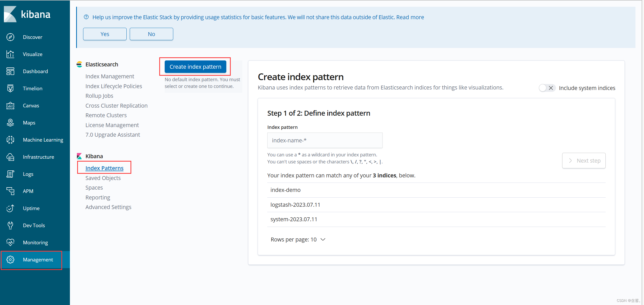The image size is (644, 305).
Task: Select the logstash-2023.07.11 index row
Action: pyautogui.click(x=295, y=205)
